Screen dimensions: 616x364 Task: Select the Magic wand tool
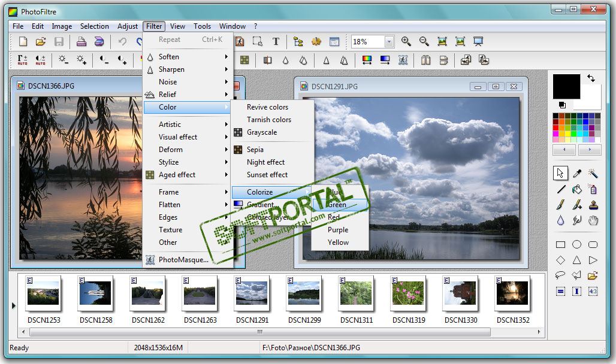593,173
